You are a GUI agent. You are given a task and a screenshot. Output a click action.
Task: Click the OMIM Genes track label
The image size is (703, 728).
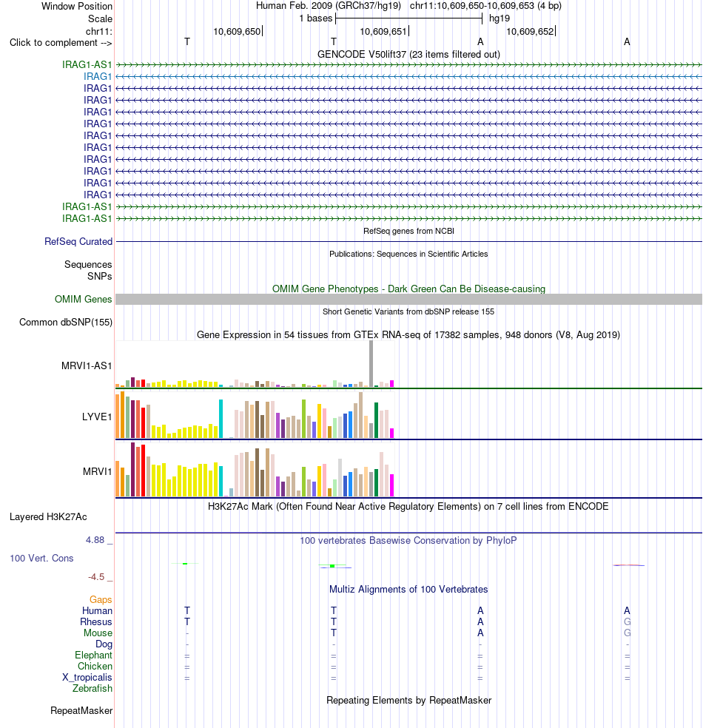tap(83, 300)
